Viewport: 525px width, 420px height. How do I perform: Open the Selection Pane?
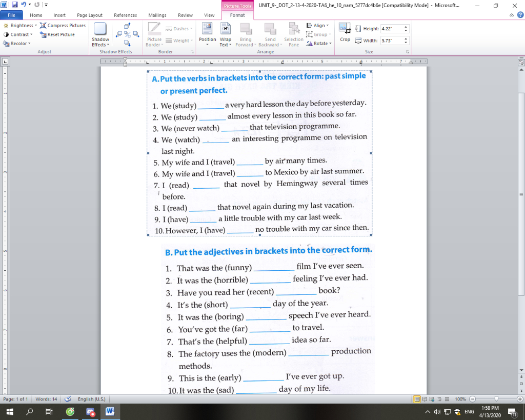(294, 34)
